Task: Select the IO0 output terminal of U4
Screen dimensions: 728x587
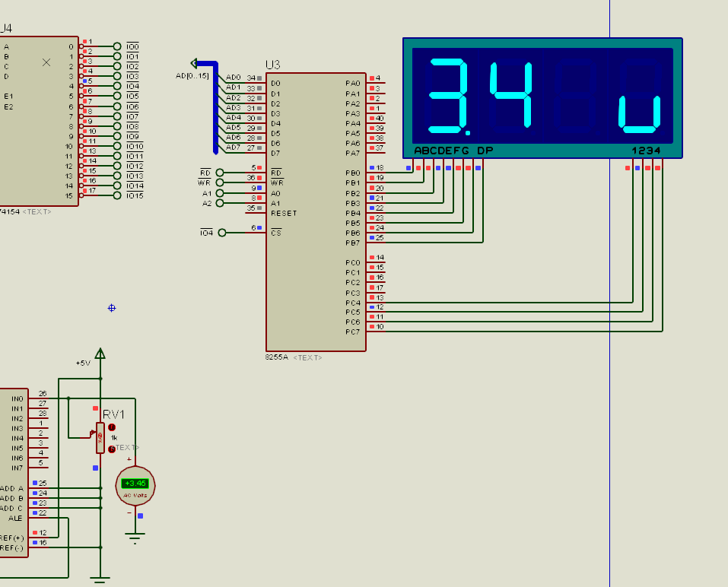Action: 117,46
